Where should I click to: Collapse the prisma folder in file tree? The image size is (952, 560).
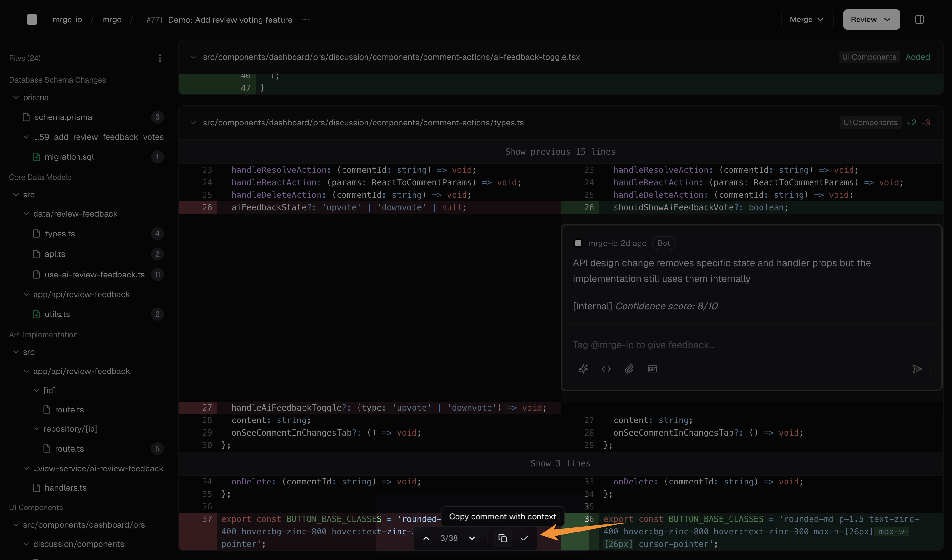coord(16,97)
